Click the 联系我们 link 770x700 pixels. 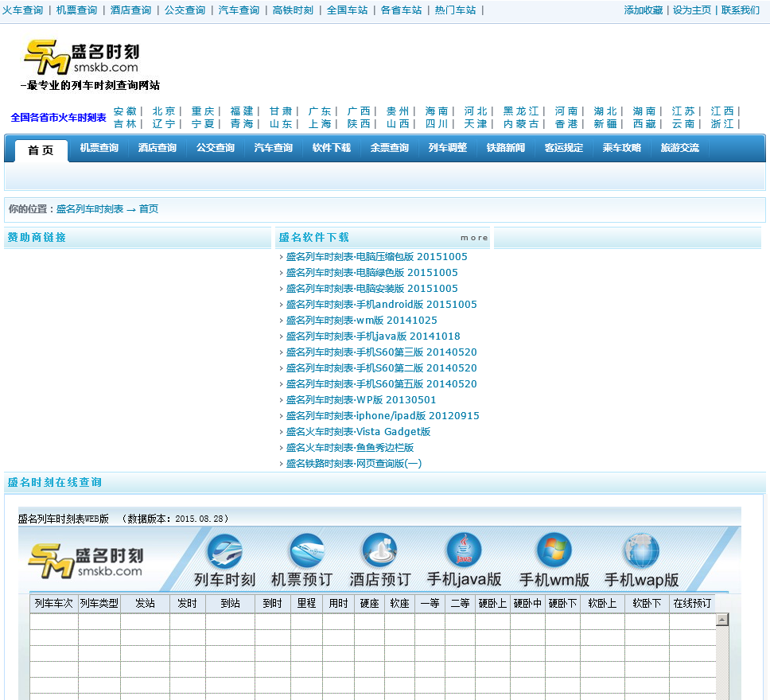point(740,10)
